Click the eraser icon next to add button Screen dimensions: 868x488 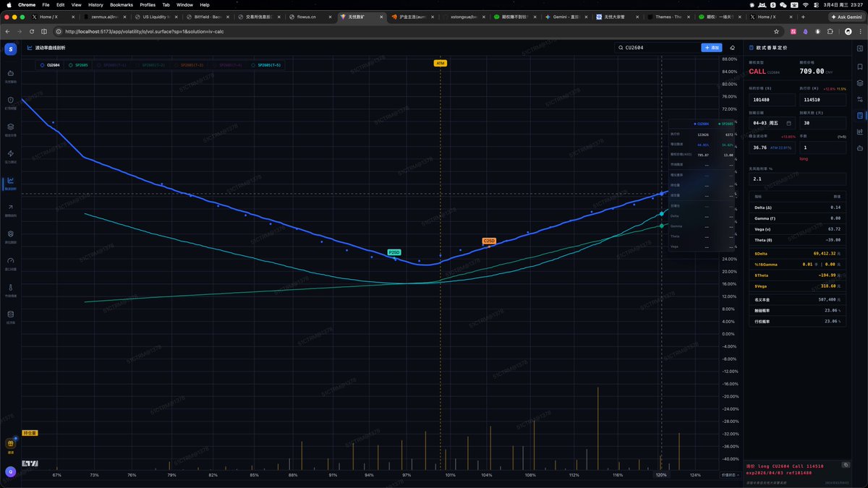pyautogui.click(x=732, y=48)
